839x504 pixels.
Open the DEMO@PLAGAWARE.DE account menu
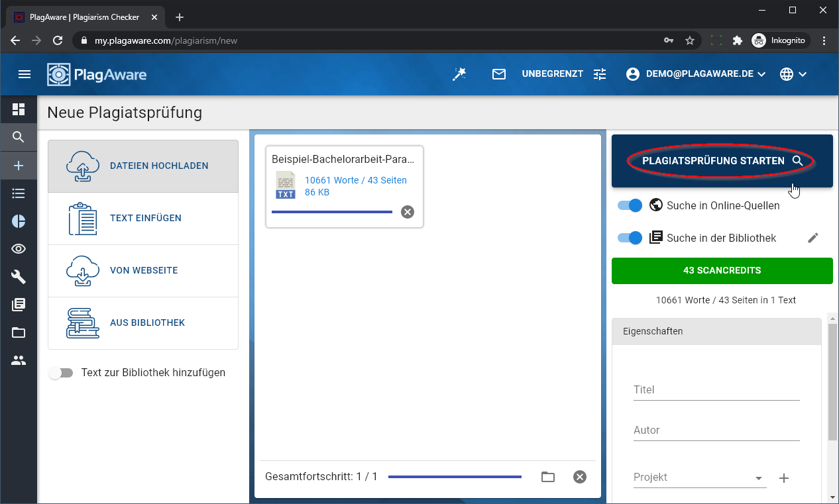point(695,74)
